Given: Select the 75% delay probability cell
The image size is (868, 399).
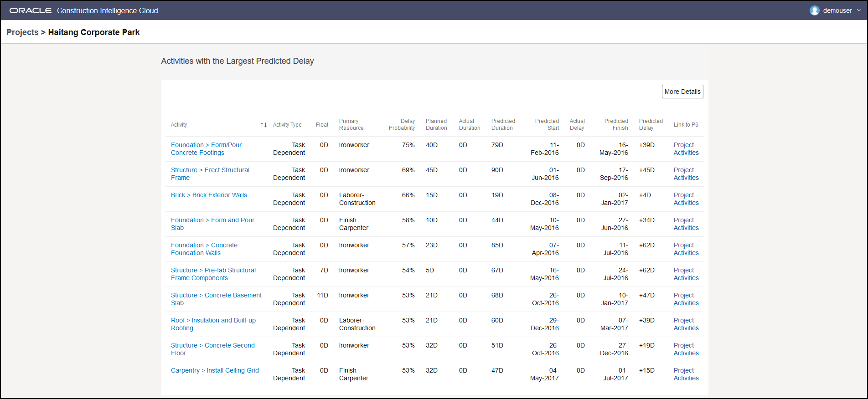Looking at the screenshot, I should coord(408,145).
